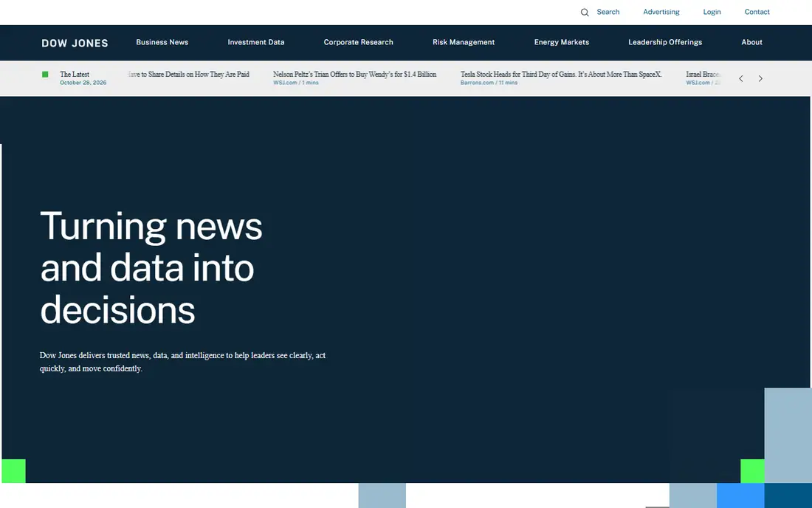Click 'Barrons.com / 11 mins' source text
The height and width of the screenshot is (508, 812).
pos(489,83)
